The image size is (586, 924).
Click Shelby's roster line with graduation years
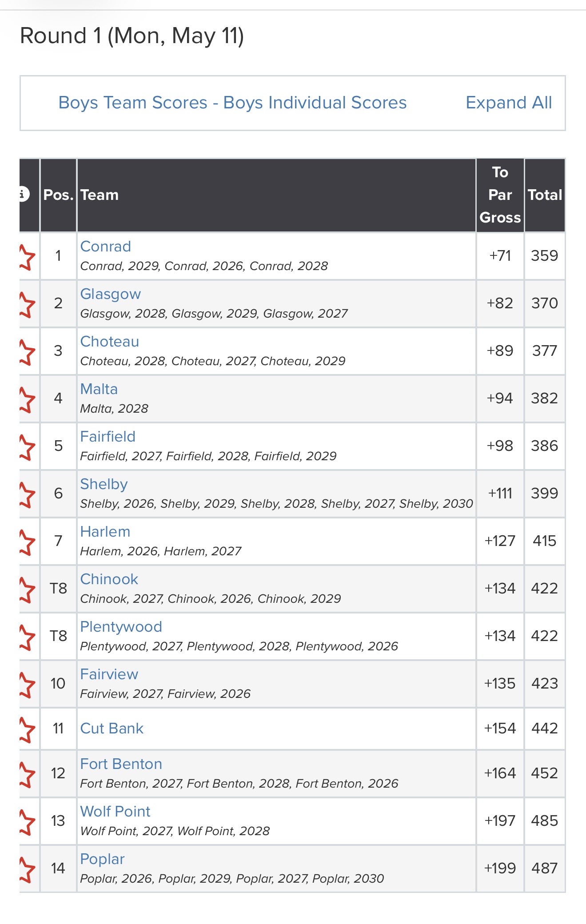click(276, 504)
